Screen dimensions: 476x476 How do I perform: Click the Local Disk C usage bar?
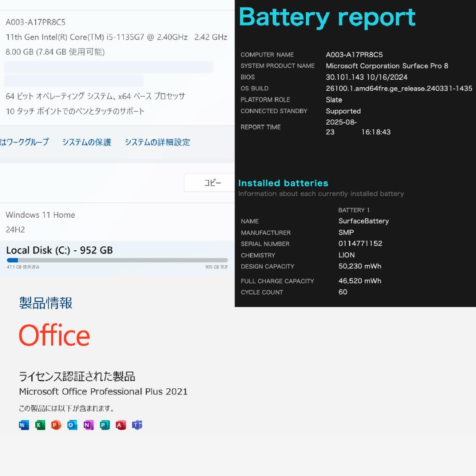tap(117, 260)
